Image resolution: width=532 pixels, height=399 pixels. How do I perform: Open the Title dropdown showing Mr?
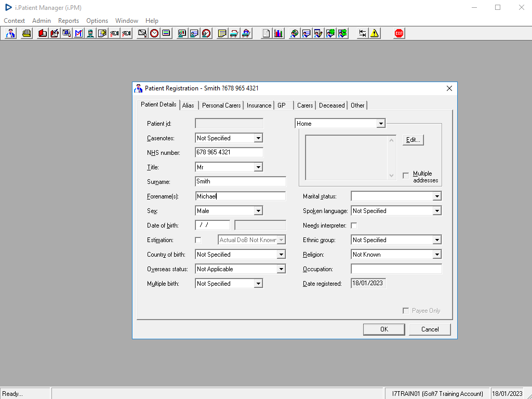[258, 167]
